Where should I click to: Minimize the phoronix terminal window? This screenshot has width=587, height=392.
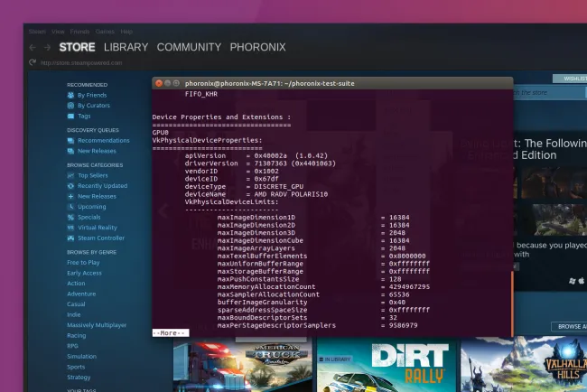167,83
